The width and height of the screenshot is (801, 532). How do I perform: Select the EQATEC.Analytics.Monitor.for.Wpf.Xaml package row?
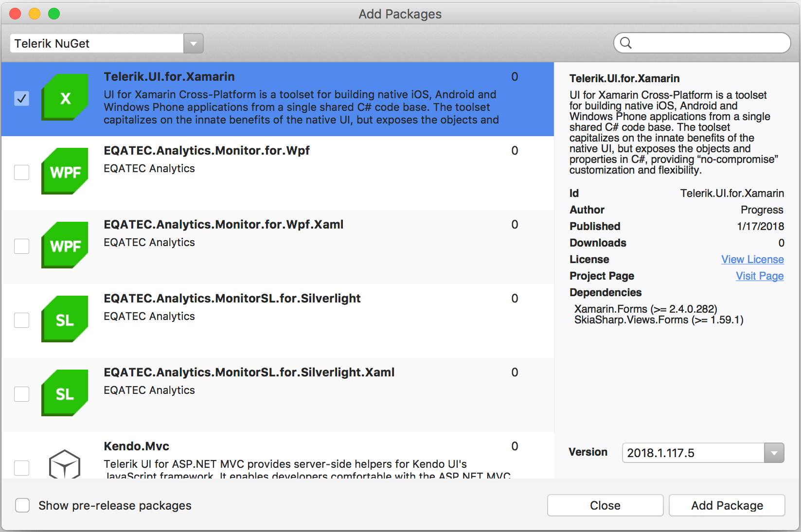(278, 247)
